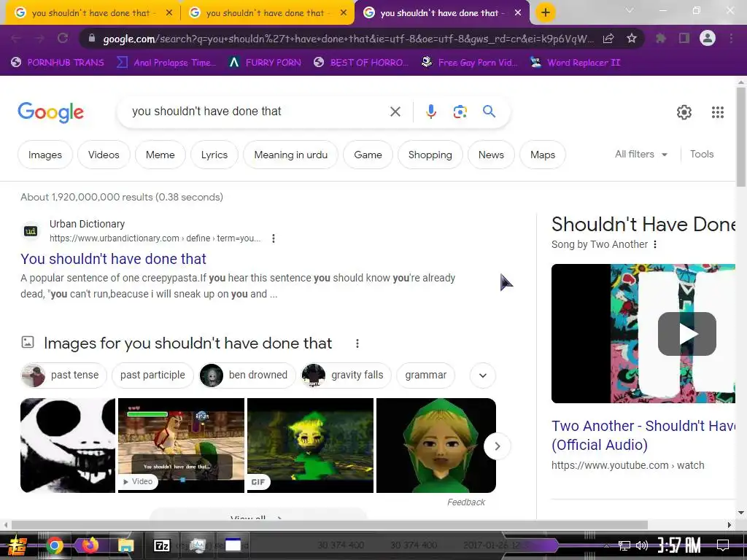Start voice search with microphone icon

tap(430, 112)
